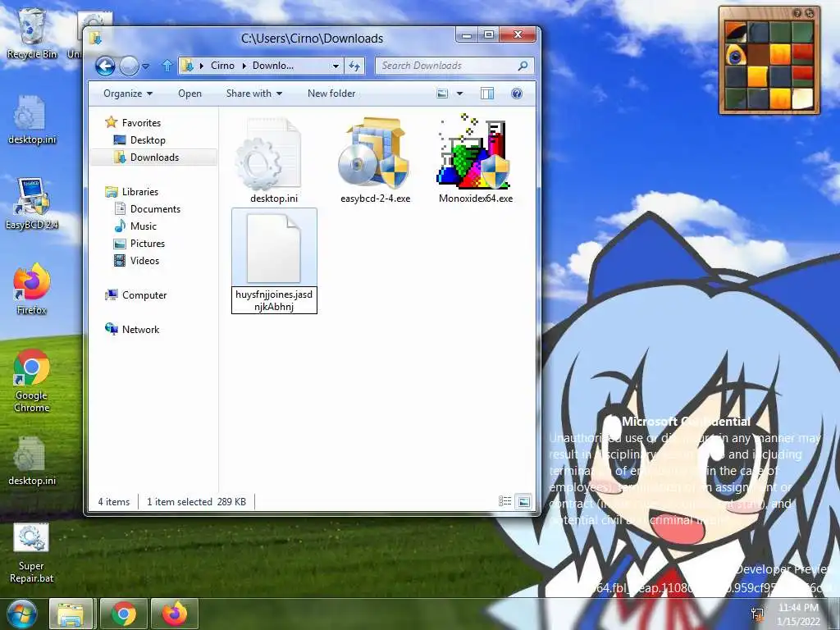Open the Music library
The image size is (840, 630).
click(x=136, y=226)
